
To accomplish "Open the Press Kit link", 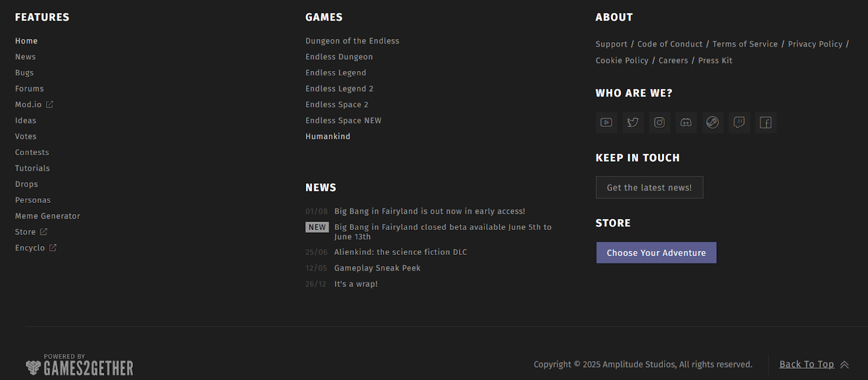I will [715, 61].
